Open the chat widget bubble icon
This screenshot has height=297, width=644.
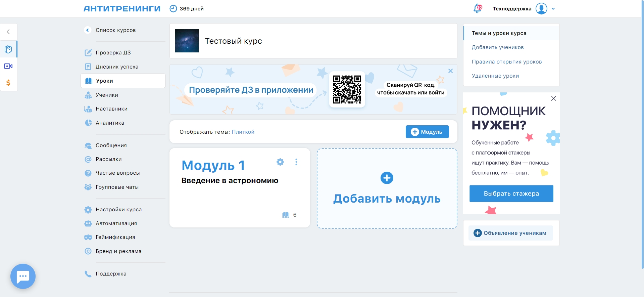tap(23, 276)
